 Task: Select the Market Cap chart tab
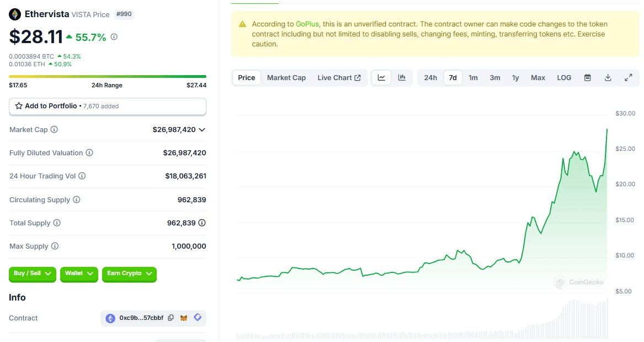(286, 78)
